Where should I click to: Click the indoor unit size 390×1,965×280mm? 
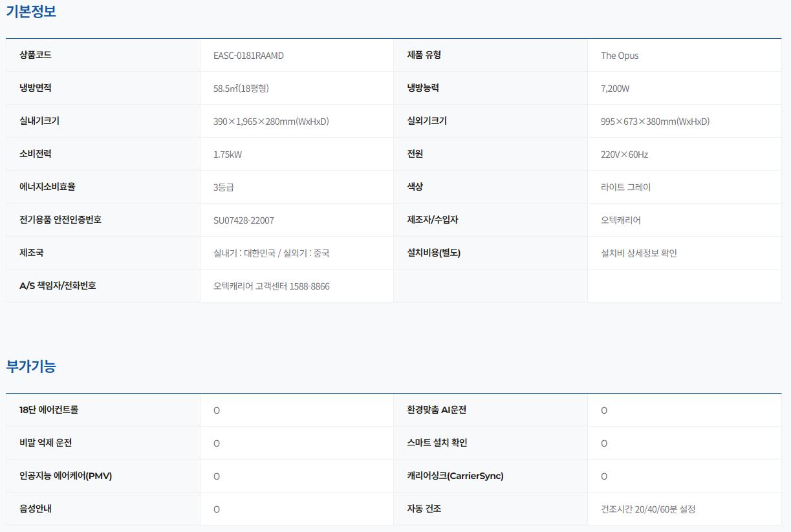point(271,122)
